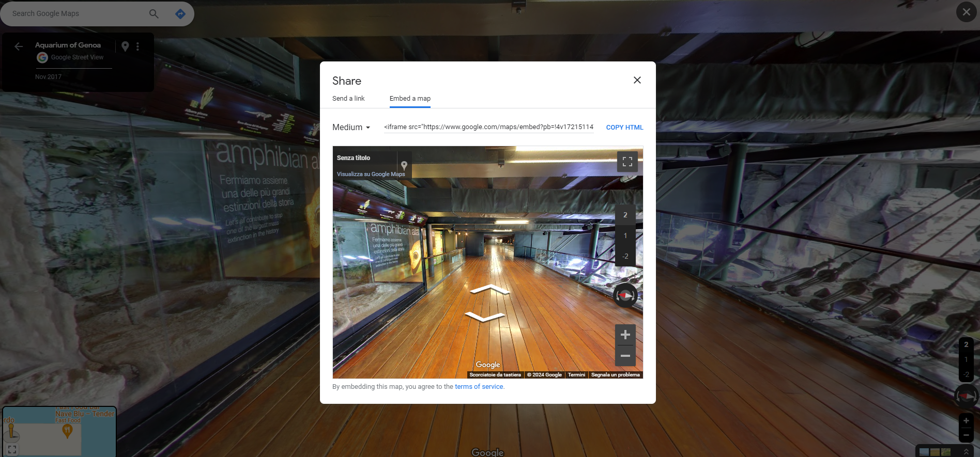
Task: Go back using the left arrow
Action: (19, 46)
